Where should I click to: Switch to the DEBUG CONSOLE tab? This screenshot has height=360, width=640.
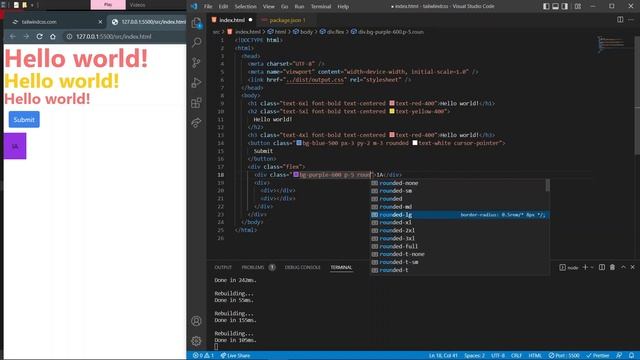(302, 267)
